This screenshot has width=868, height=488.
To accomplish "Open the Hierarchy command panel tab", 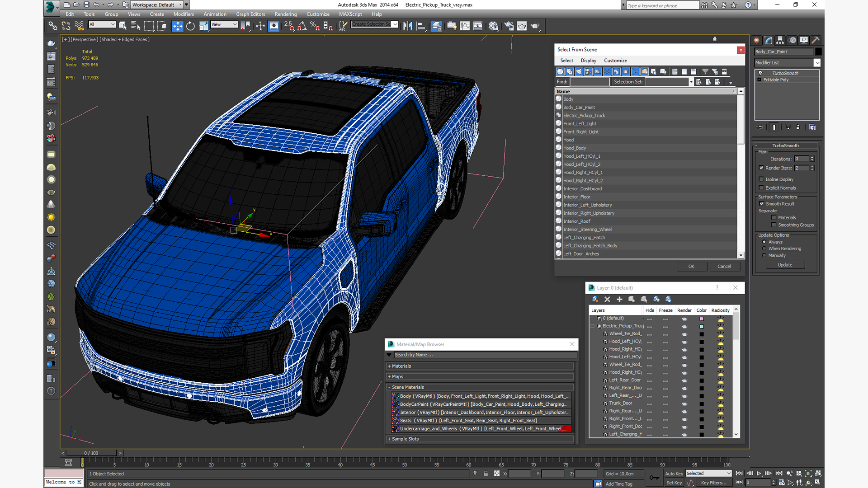I will pos(781,40).
